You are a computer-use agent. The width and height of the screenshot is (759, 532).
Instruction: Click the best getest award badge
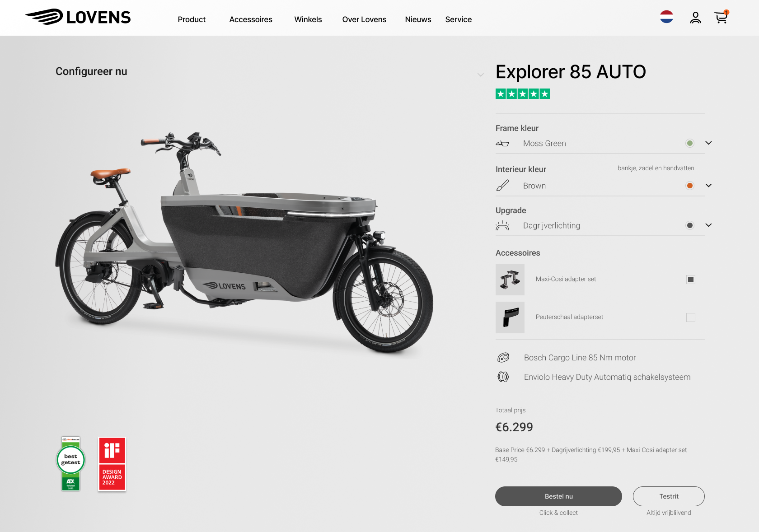[x=71, y=464]
